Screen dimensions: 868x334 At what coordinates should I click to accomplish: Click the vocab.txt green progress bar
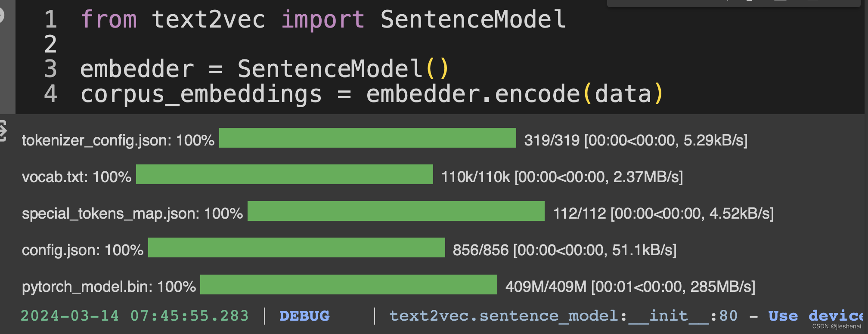285,174
